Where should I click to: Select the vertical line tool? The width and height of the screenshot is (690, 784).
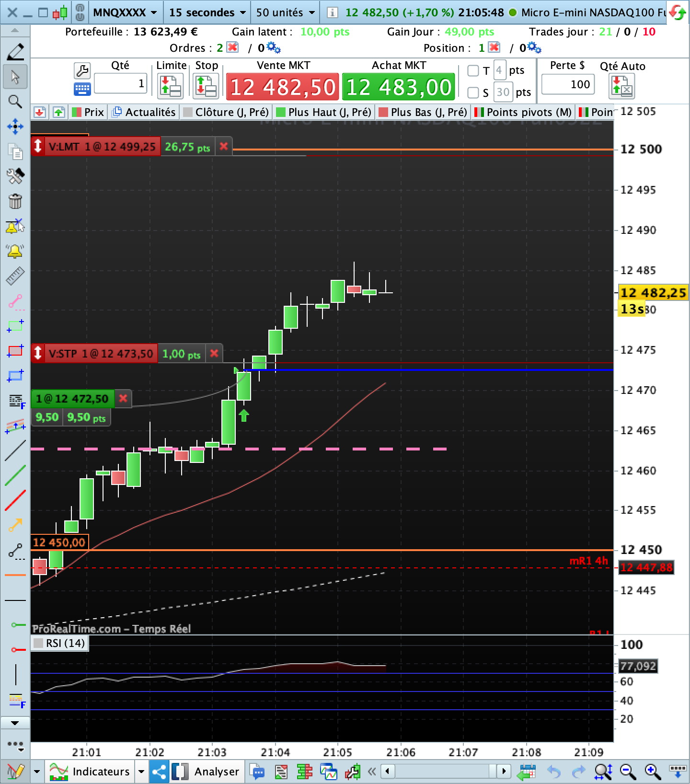pos(15,675)
